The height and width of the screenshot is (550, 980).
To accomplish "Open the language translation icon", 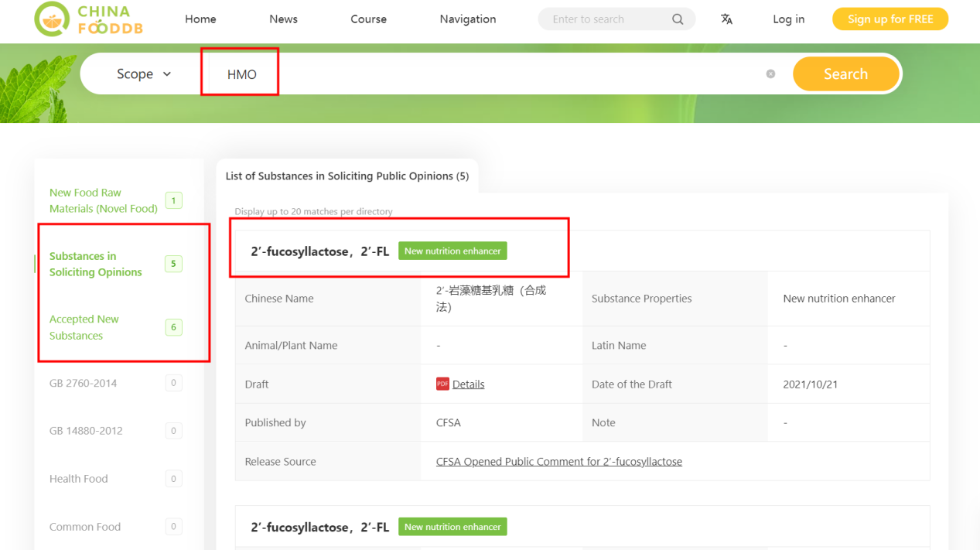I will coord(726,19).
